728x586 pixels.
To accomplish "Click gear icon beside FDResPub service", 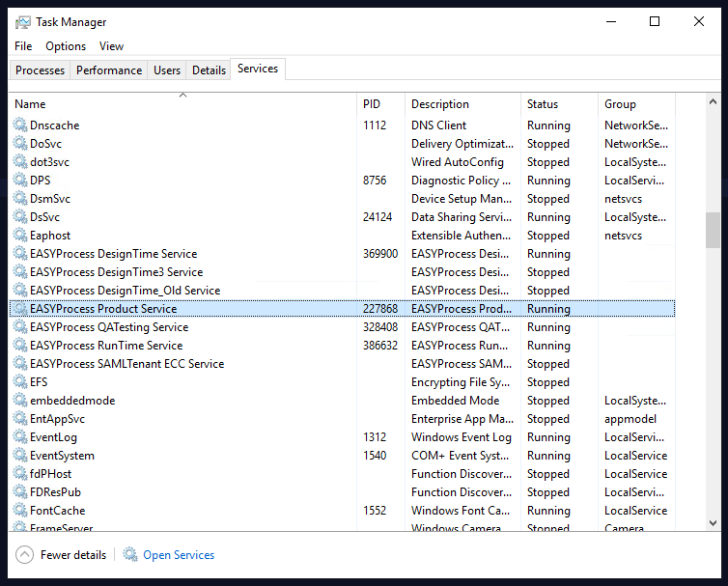I will (20, 491).
